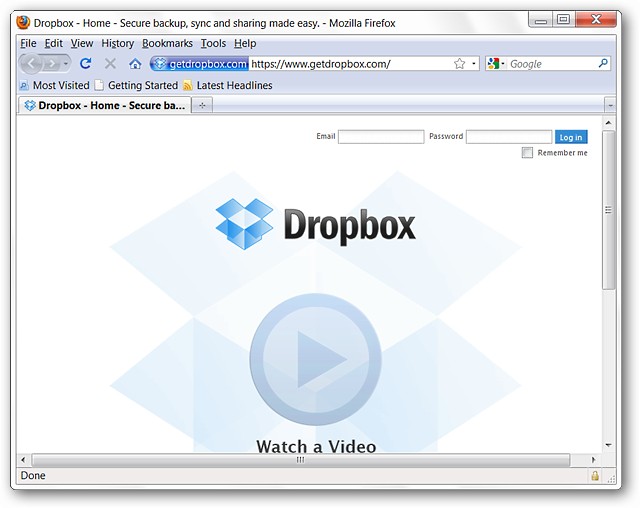Viewport: 640px width, 508px height.
Task: Click the getdropbox.com site identity badge
Action: click(x=199, y=64)
